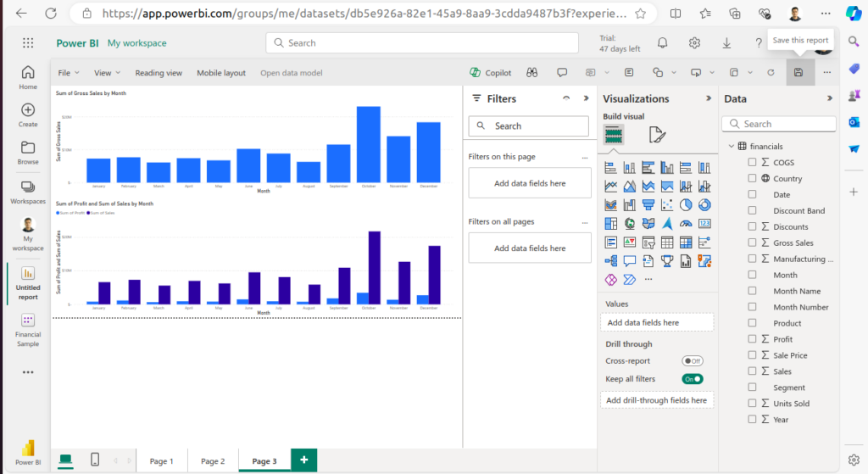Click the Save this report icon
The image size is (868, 474).
(798, 73)
